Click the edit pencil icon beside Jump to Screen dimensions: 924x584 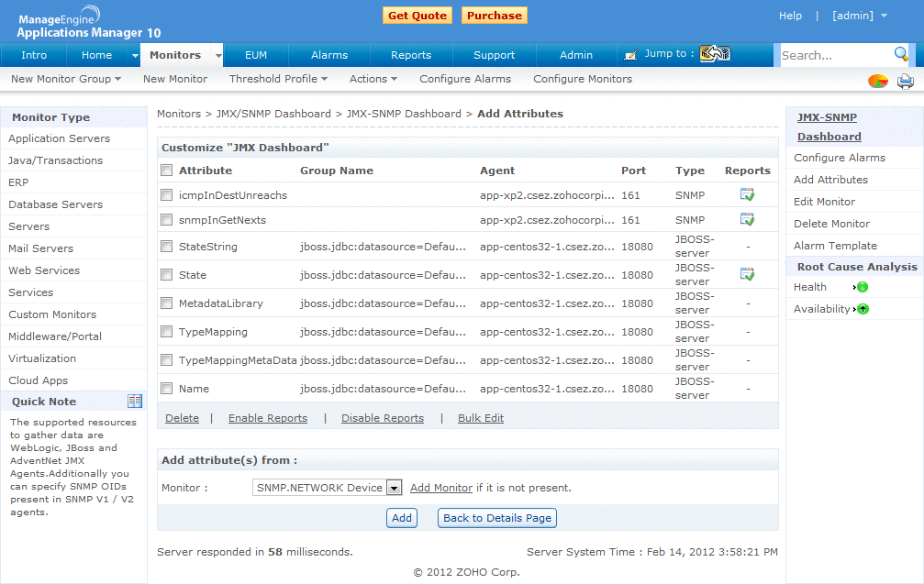click(x=630, y=55)
